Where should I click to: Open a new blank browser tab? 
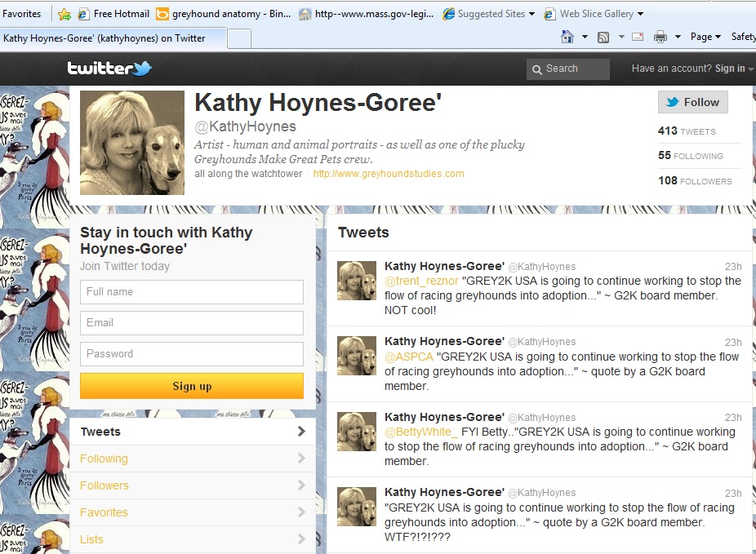(x=239, y=39)
